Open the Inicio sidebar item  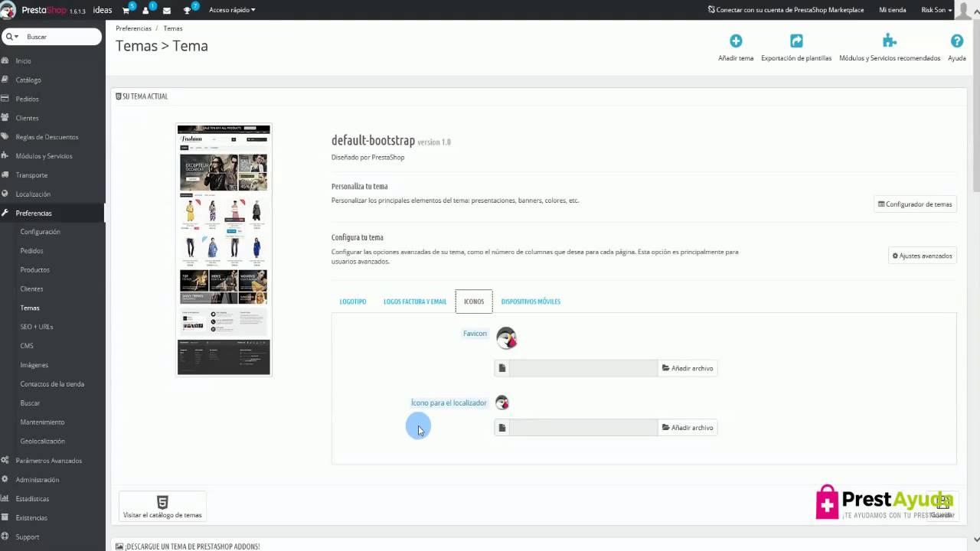point(23,61)
